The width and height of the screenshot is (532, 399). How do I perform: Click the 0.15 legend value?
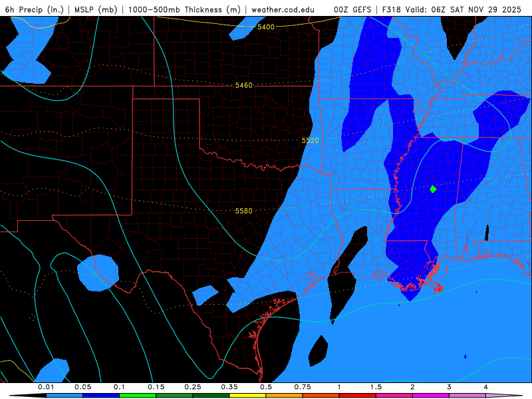pos(156,387)
